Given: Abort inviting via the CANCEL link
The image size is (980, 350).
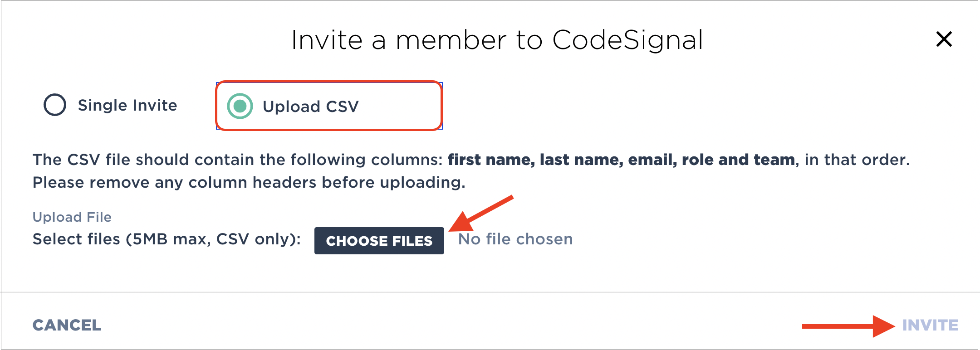Looking at the screenshot, I should pyautogui.click(x=67, y=325).
